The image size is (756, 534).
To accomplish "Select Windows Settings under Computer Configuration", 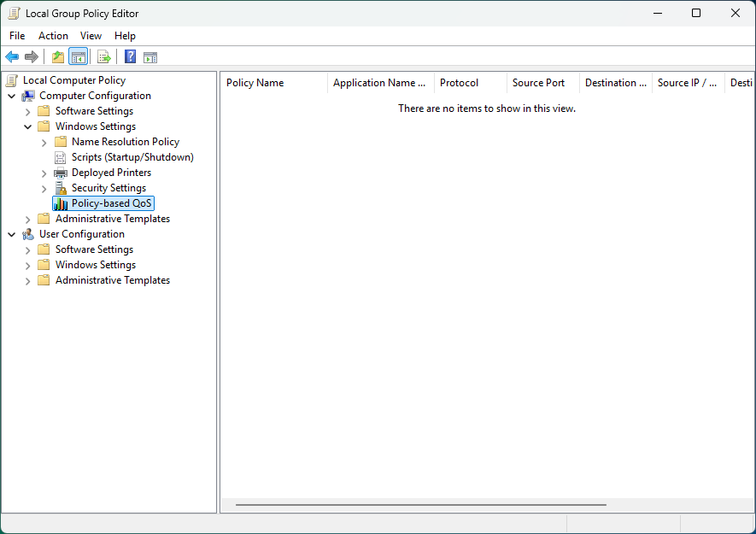I will 96,126.
